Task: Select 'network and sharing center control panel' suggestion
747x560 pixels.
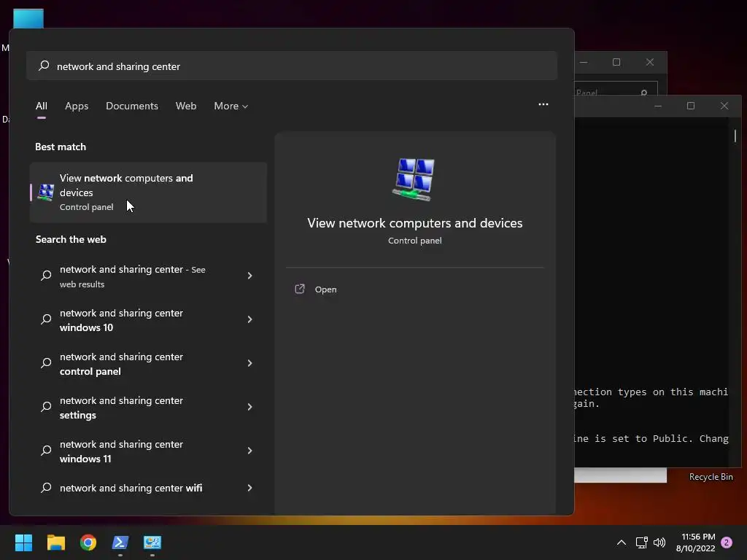Action: tap(148, 364)
